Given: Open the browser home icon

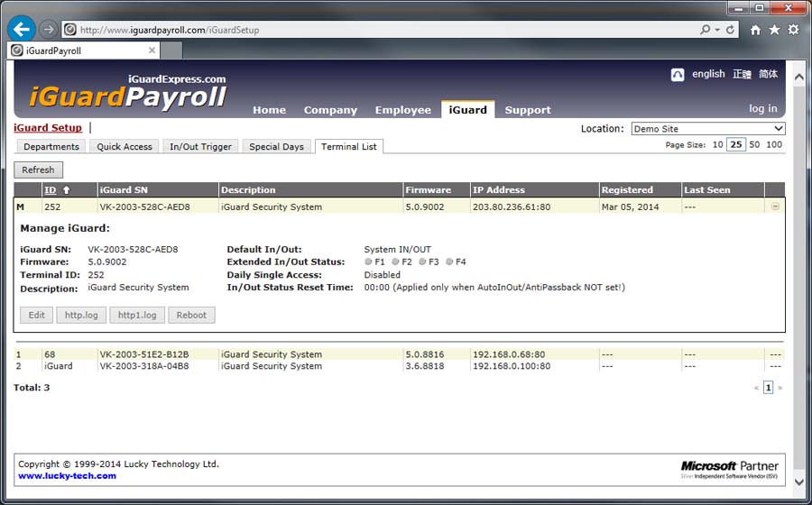Looking at the screenshot, I should (755, 30).
